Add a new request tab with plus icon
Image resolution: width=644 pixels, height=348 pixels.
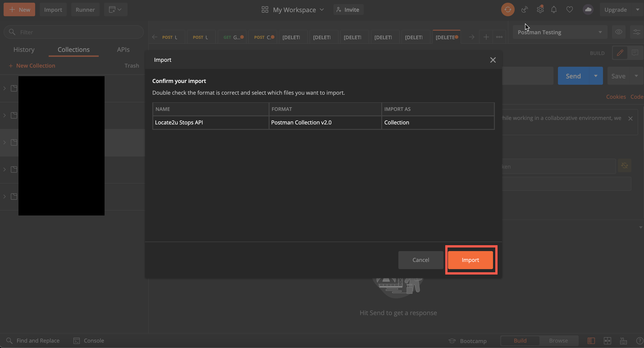[486, 37]
